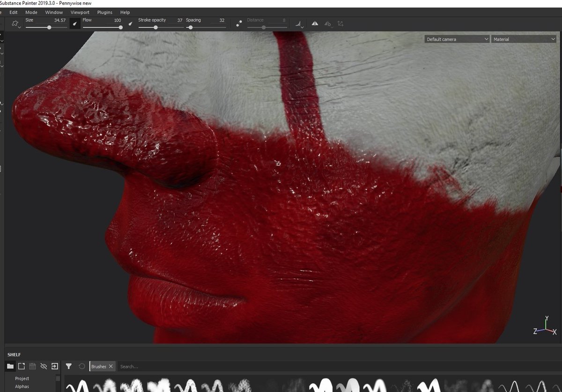Click the shelf Search field
Screen dimensions: 562x392
click(339, 366)
